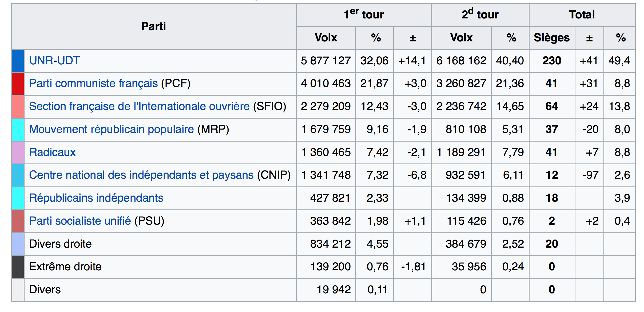Click the 2d tour header cell
Viewport: 644px width, 312px height.
(x=480, y=15)
